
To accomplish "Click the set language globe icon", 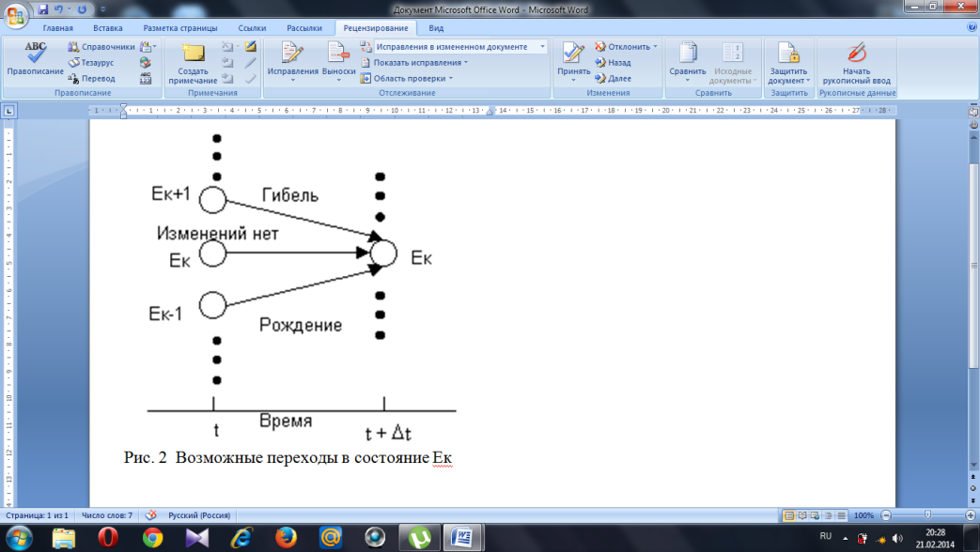I will [146, 63].
